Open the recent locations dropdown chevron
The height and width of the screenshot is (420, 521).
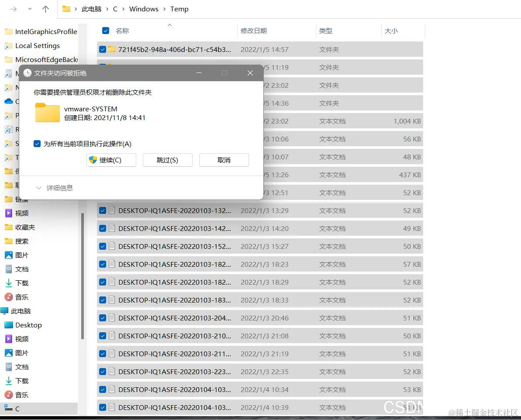point(30,9)
